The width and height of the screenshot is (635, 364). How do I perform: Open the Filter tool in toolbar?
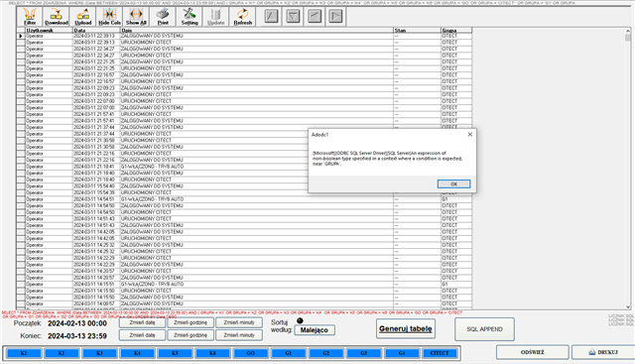pos(30,17)
